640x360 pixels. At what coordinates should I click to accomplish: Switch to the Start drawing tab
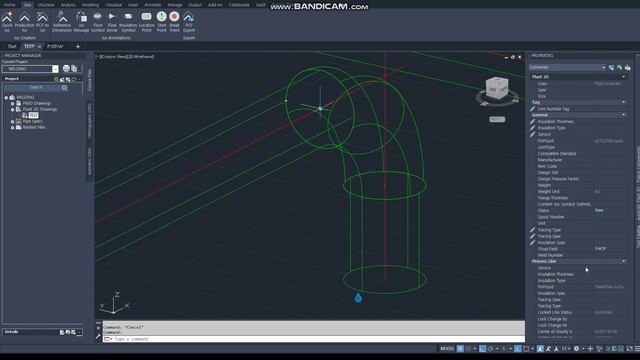(x=12, y=47)
